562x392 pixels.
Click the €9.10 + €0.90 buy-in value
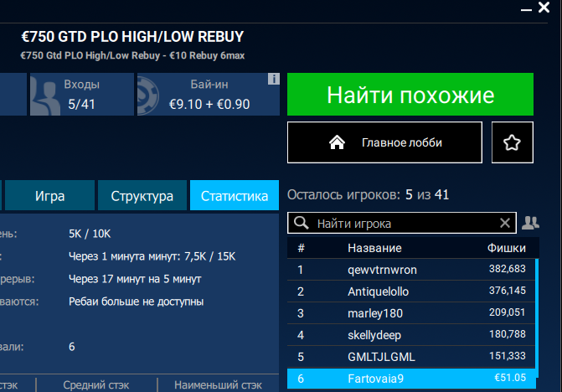[x=209, y=104]
